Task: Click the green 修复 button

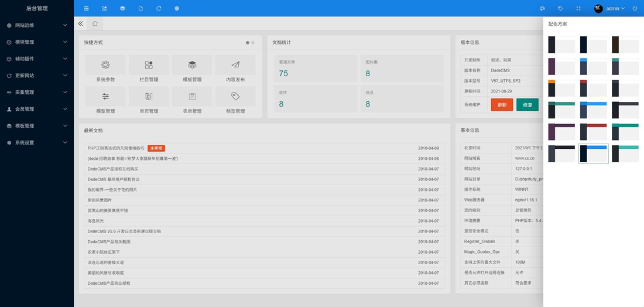Action: pos(527,105)
